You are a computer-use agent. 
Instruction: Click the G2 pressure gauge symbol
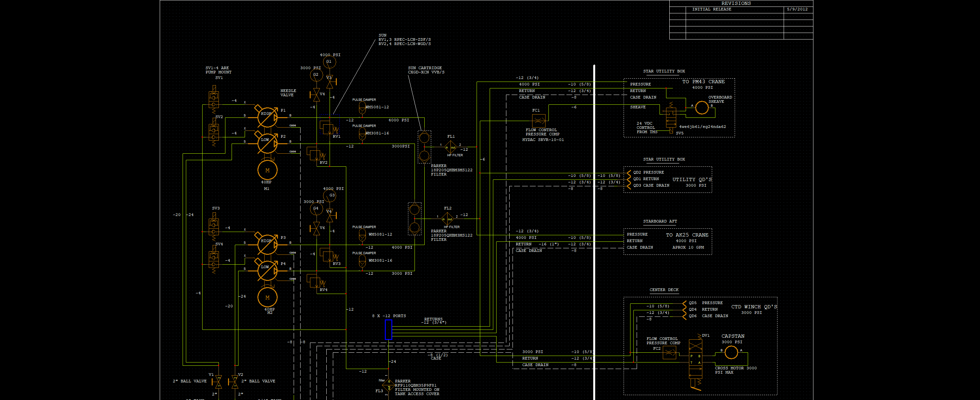[x=316, y=75]
